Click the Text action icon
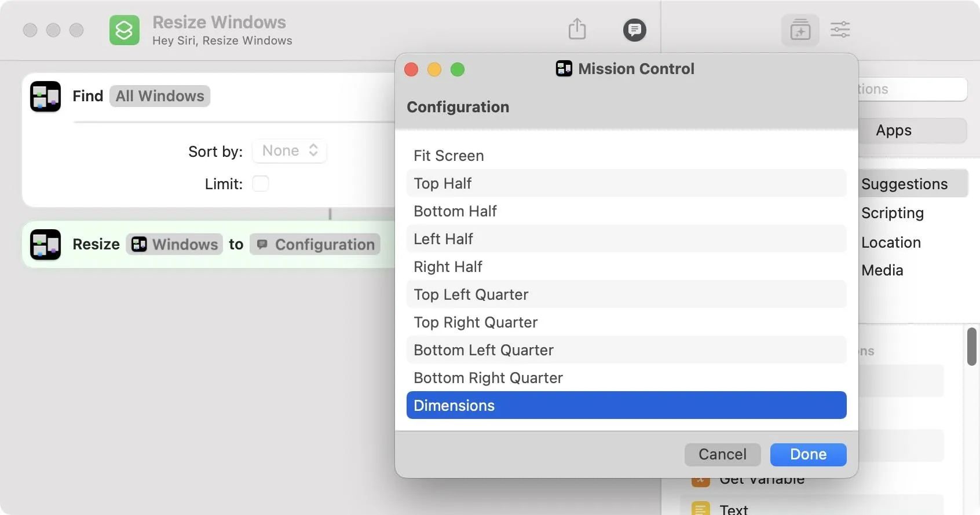Viewport: 980px width, 515px height. click(x=701, y=509)
